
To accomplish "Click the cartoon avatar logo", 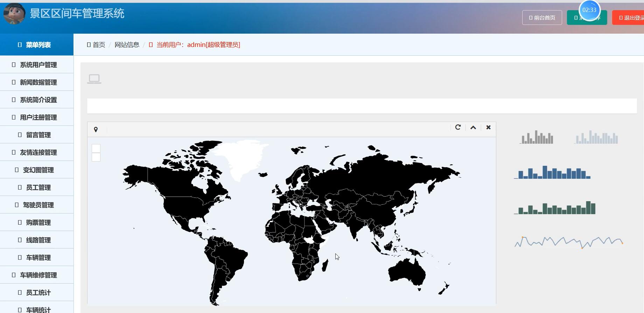I will (14, 14).
